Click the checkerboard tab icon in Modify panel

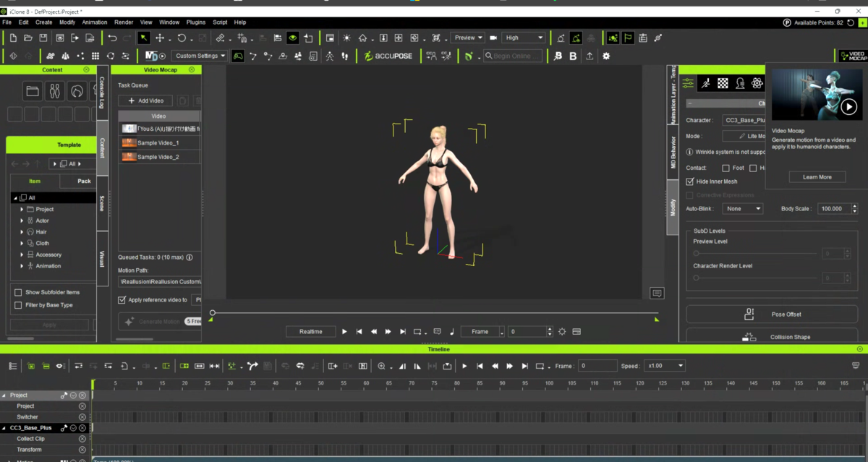pos(723,84)
